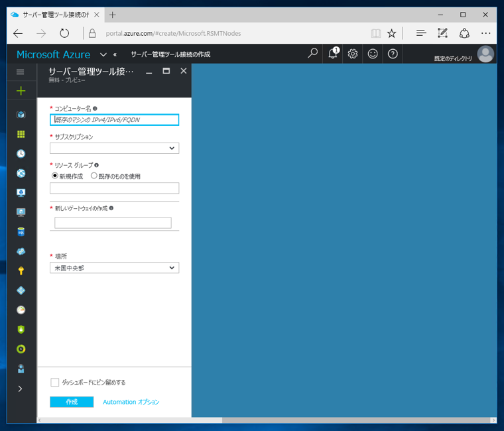Click the green plus New resource icon
Screen dimensions: 504x431
21,91
